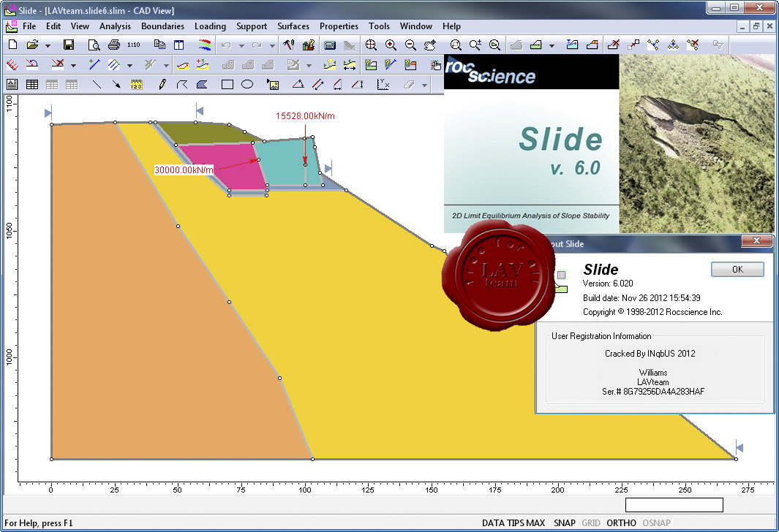
Task: Select the ruler dimension tool icon
Action: pos(137,85)
